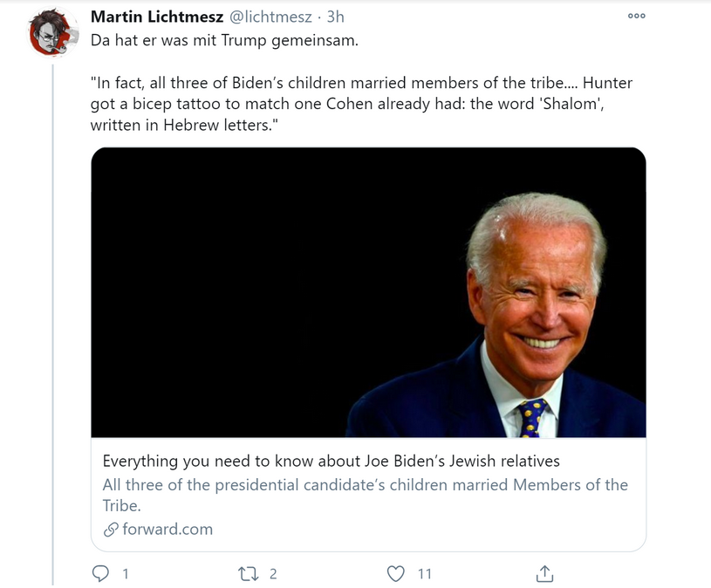711x588 pixels.
Task: Click the like count of 11
Action: [425, 573]
